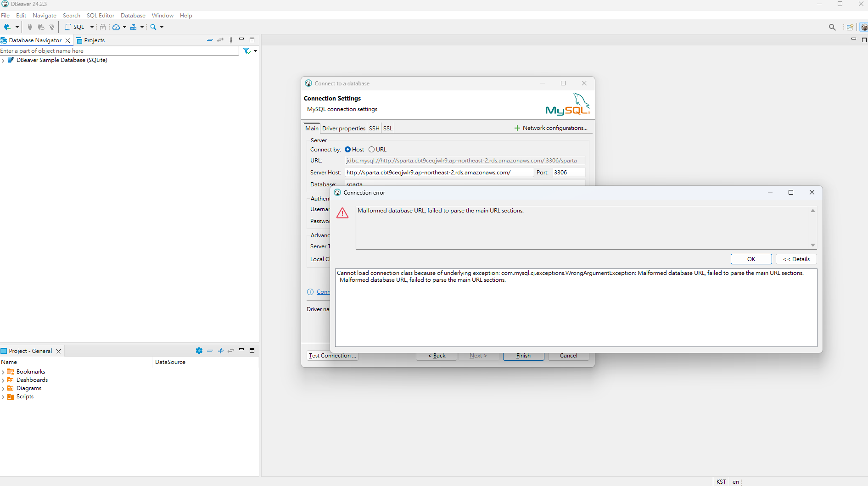868x486 pixels.
Task: Collapse error info with << Details button
Action: pos(796,259)
